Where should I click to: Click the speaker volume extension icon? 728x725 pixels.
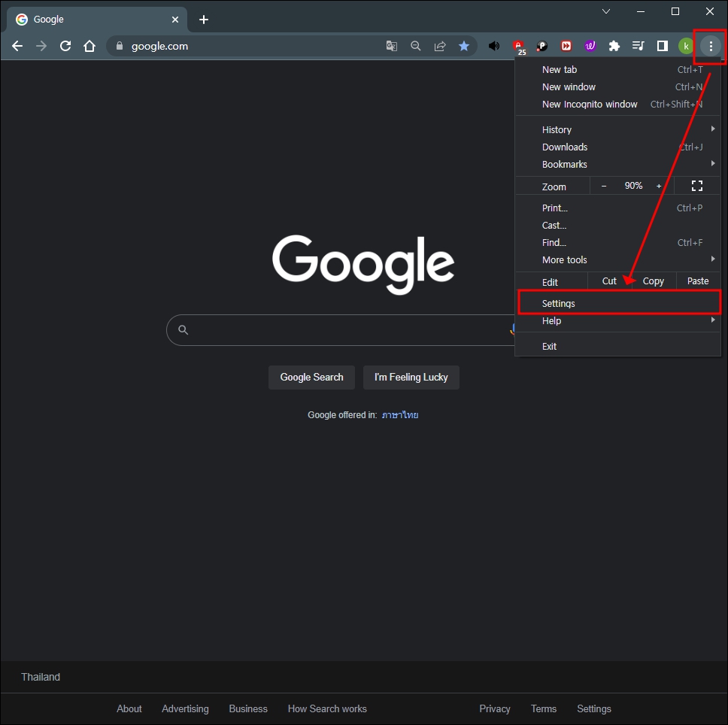pos(494,46)
